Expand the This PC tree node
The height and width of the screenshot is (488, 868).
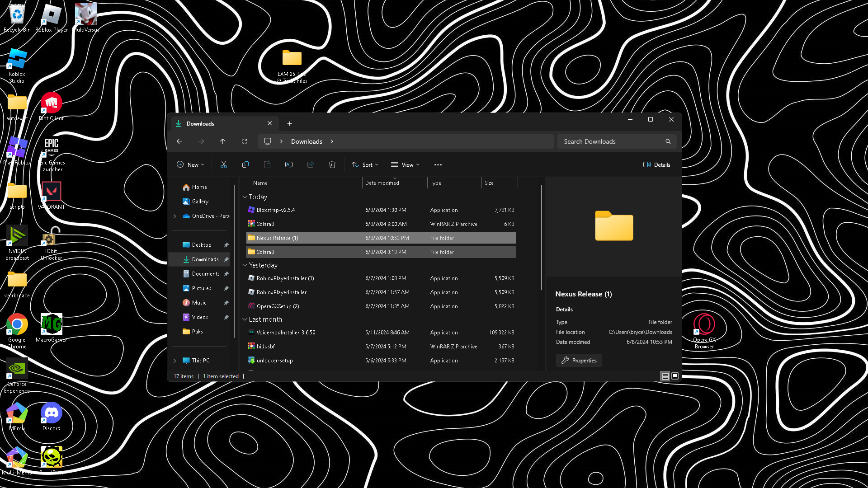click(x=175, y=361)
